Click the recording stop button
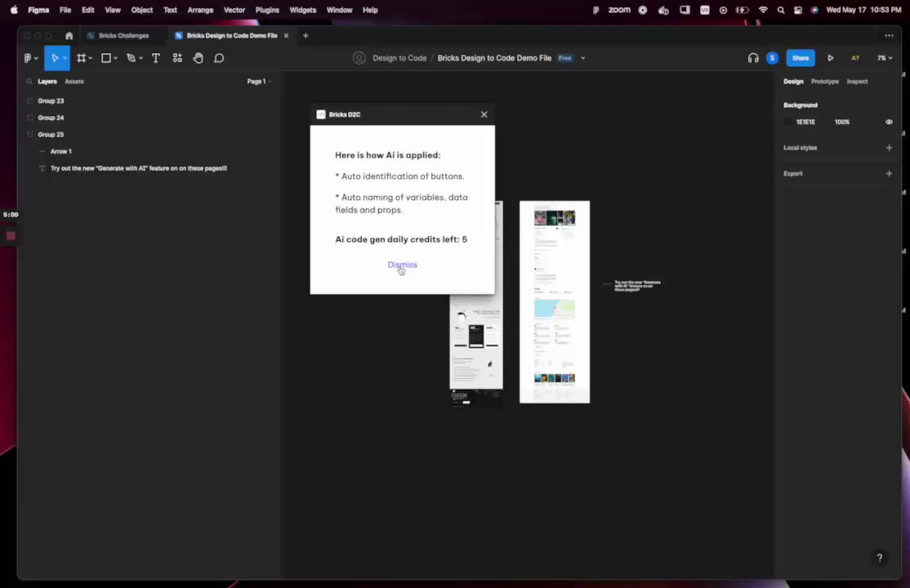 [11, 235]
